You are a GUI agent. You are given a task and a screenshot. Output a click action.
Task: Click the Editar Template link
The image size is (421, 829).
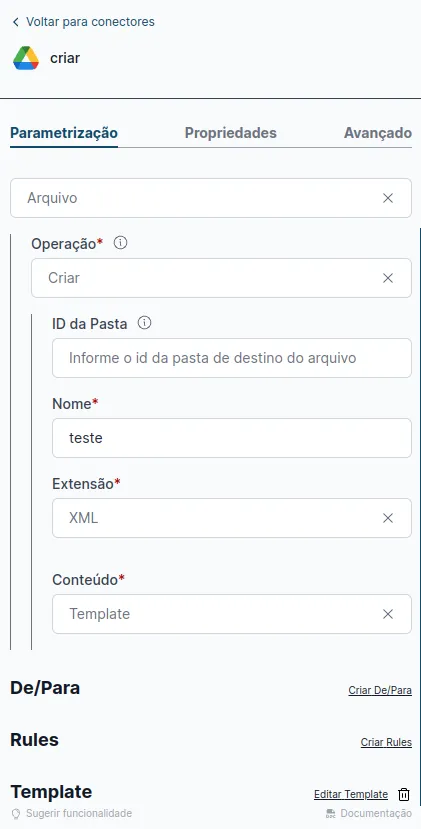pyautogui.click(x=351, y=794)
